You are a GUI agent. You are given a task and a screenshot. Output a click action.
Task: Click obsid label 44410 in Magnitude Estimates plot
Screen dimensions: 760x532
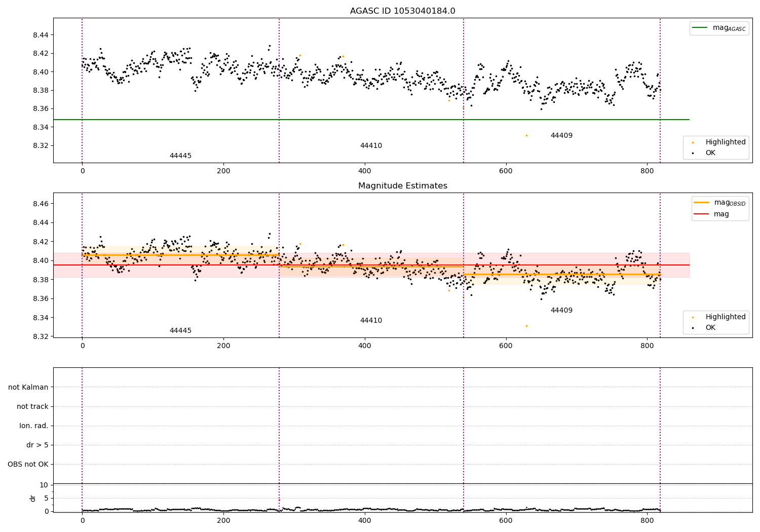pyautogui.click(x=371, y=321)
